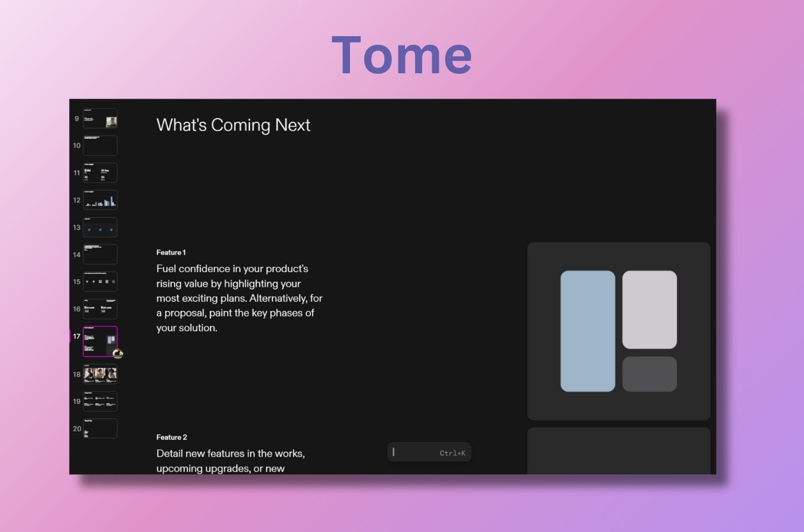This screenshot has height=532, width=804.
Task: Open slide 9 thumbnail
Action: tap(100, 119)
